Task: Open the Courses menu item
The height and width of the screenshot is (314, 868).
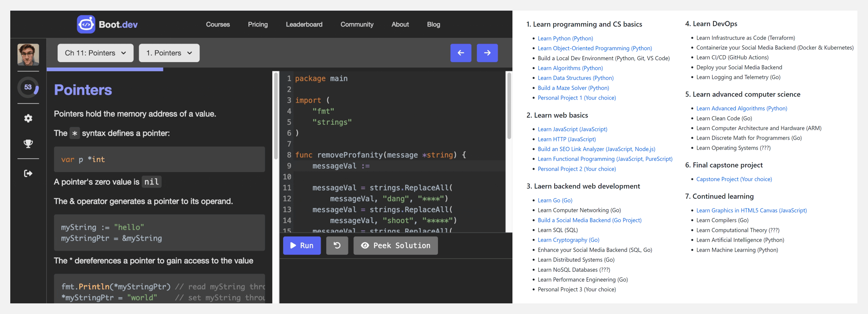Action: coord(218,24)
